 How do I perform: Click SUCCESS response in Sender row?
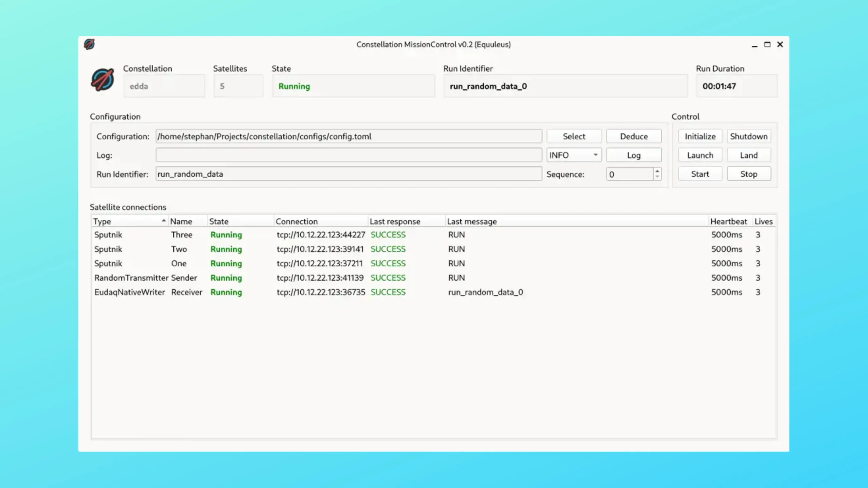click(x=388, y=278)
